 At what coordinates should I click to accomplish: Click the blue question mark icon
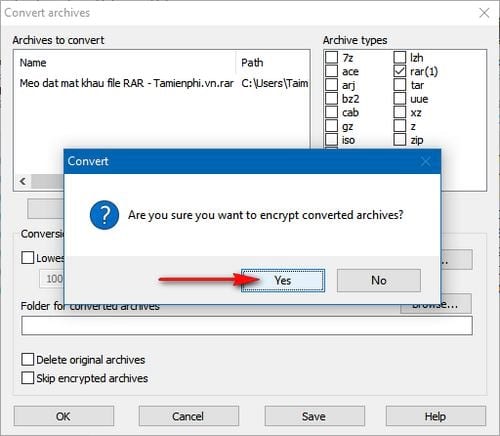pos(104,215)
